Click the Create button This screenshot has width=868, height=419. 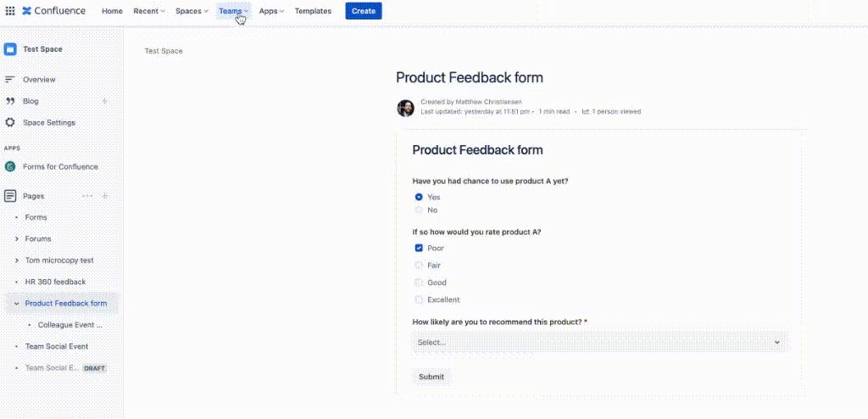[363, 11]
